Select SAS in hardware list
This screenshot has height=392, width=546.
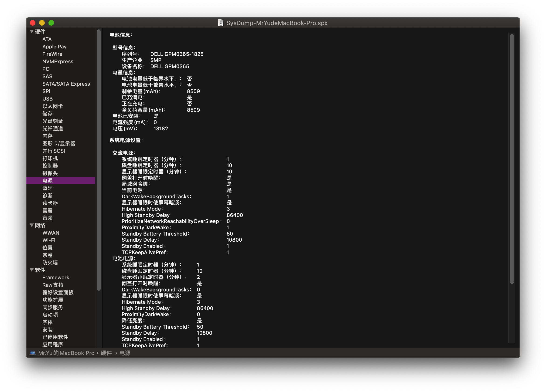(x=47, y=77)
